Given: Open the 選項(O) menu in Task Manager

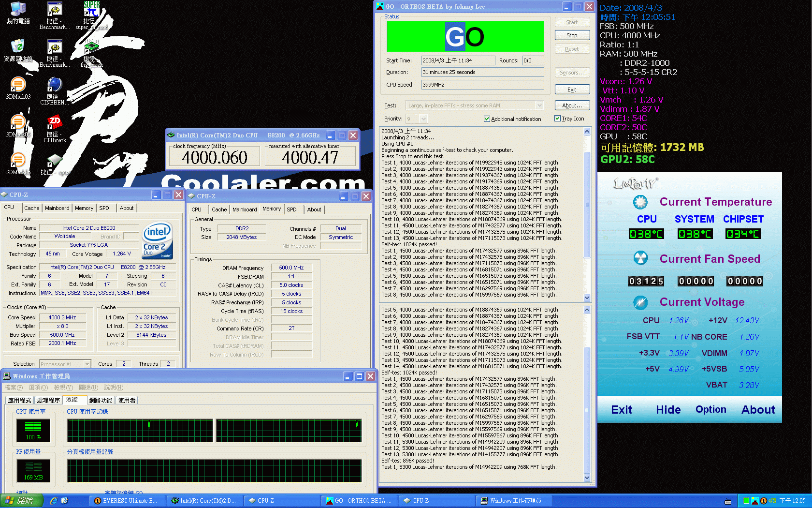Looking at the screenshot, I should coord(38,388).
